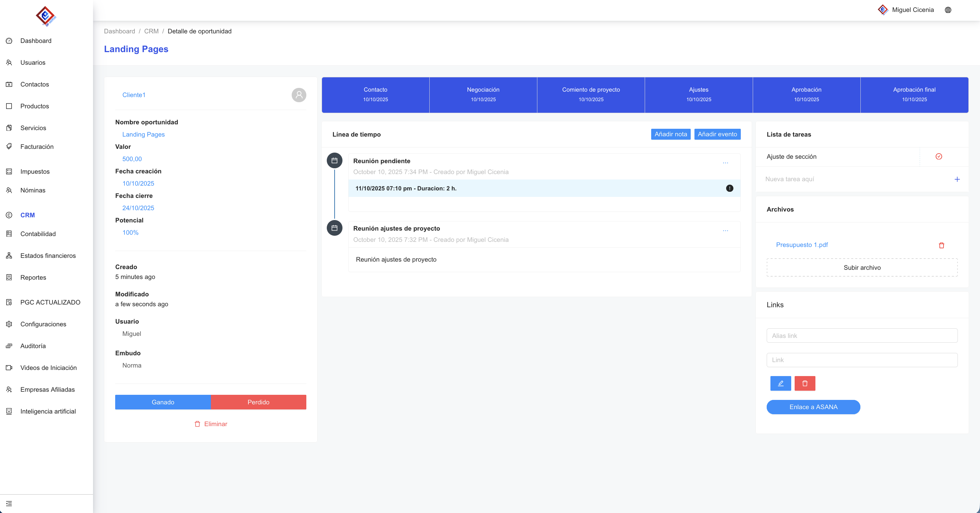Click the red delete link trash button
980x513 pixels.
tap(805, 383)
